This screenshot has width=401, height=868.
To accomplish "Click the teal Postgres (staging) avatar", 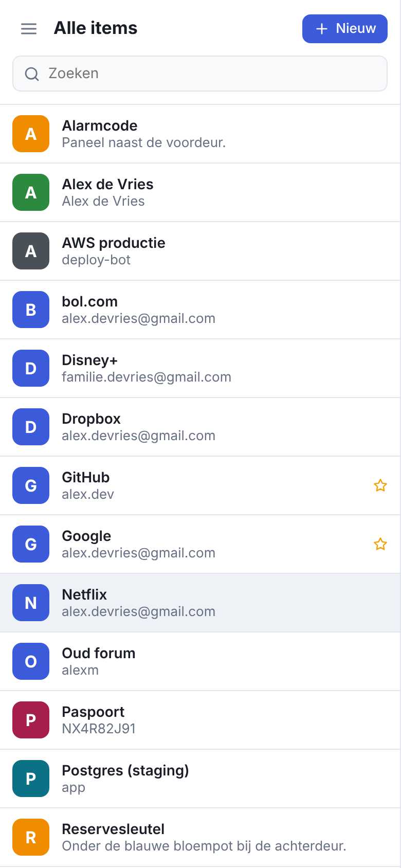I will pos(31,779).
